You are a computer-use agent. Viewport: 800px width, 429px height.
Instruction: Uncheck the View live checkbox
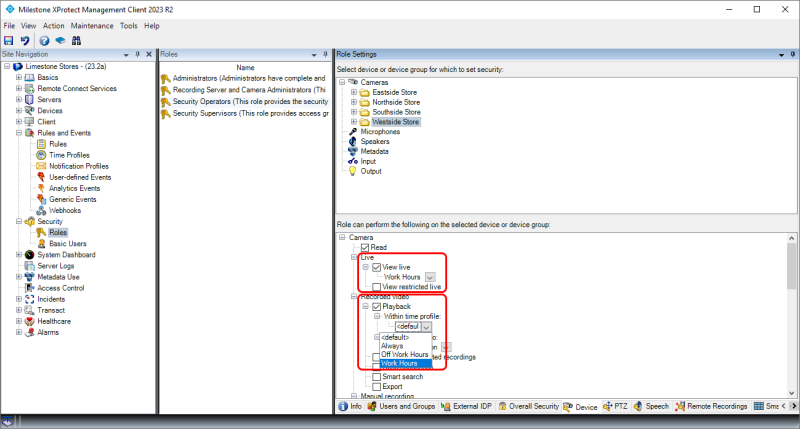[x=377, y=267]
